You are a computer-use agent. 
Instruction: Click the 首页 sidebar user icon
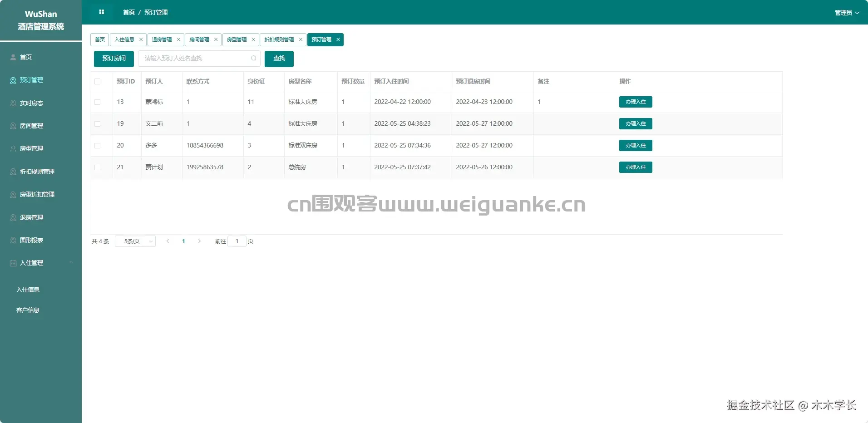click(x=13, y=57)
